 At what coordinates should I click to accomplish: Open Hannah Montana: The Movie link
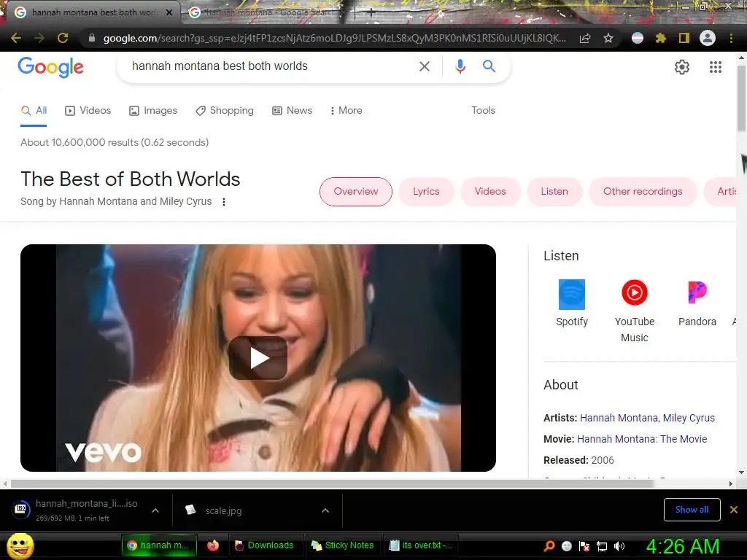coord(642,439)
